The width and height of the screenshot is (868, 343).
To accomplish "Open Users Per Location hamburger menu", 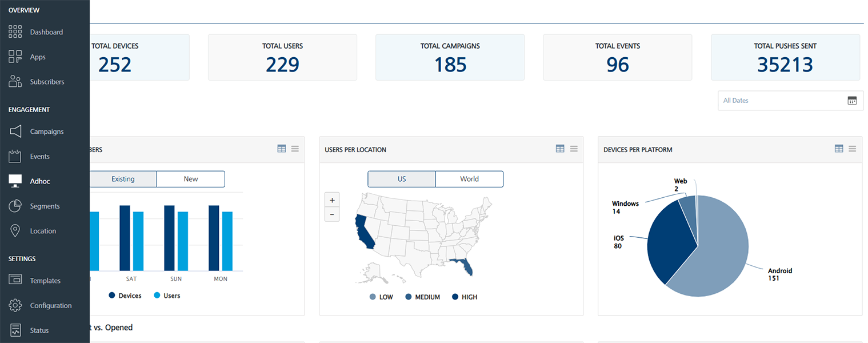I will click(x=574, y=149).
